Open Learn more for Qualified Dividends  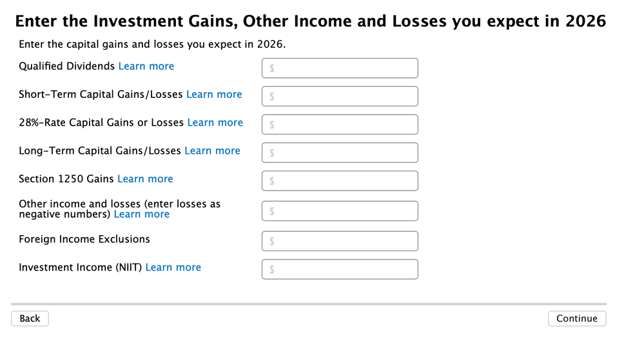(x=146, y=66)
